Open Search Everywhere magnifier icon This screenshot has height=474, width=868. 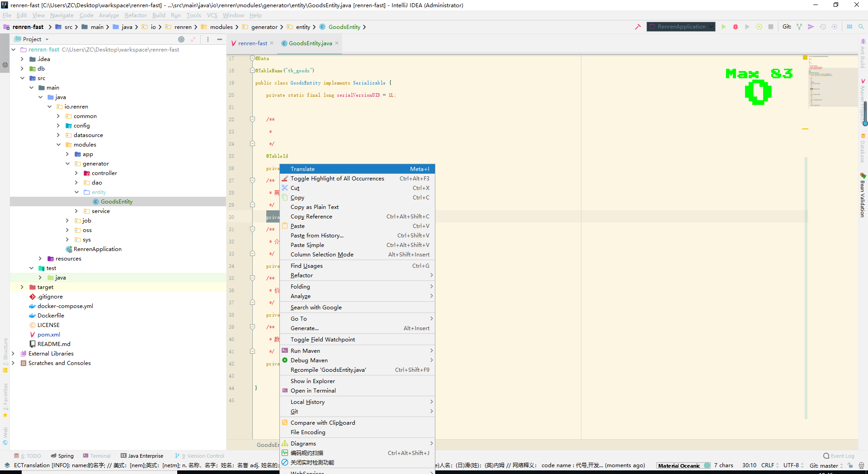click(861, 27)
